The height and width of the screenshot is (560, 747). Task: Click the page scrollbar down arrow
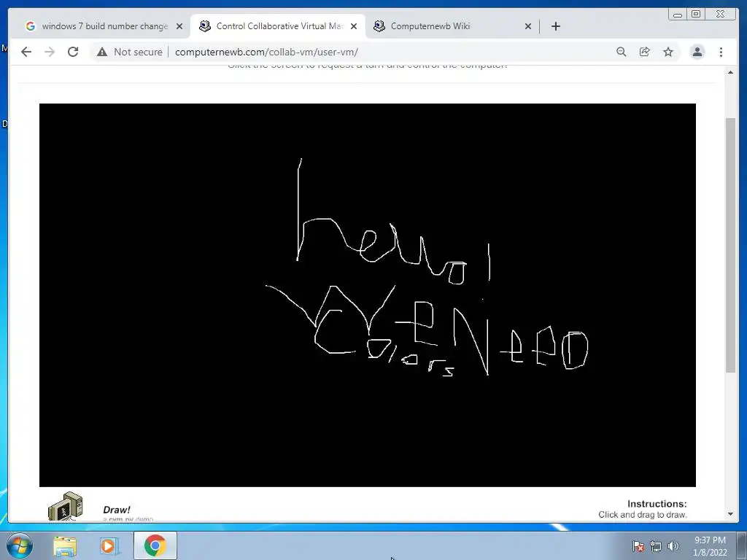click(730, 514)
